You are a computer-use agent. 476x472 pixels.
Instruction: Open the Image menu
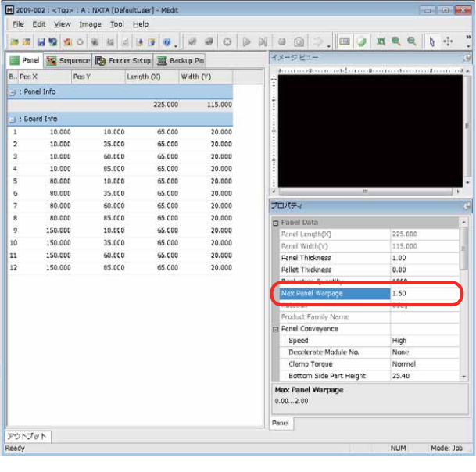[x=90, y=24]
